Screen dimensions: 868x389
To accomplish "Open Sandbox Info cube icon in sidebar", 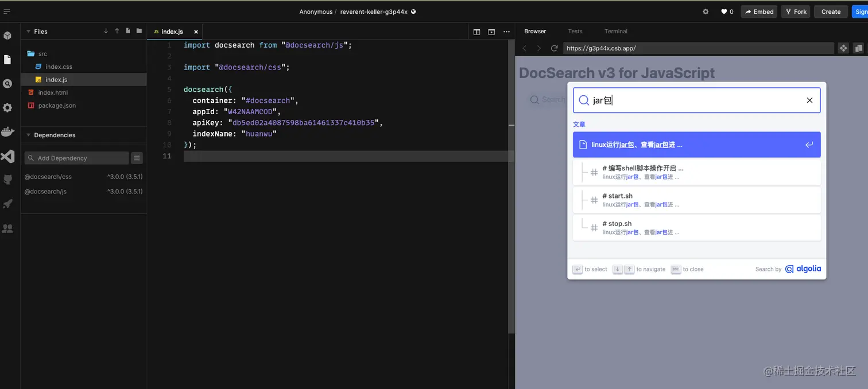I will coord(7,36).
